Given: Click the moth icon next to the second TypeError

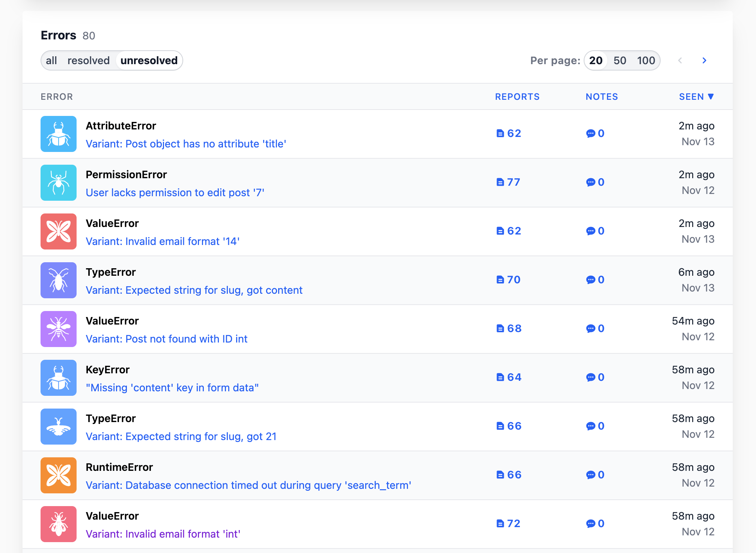Looking at the screenshot, I should (58, 427).
